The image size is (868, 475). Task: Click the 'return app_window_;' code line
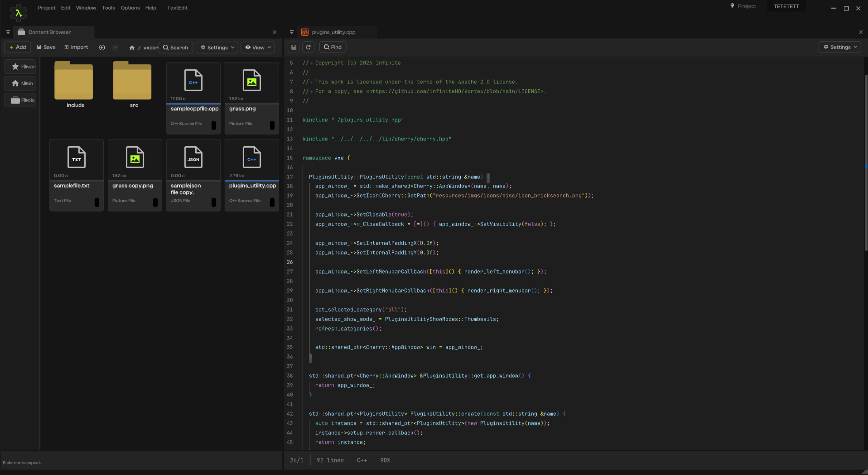pos(345,385)
